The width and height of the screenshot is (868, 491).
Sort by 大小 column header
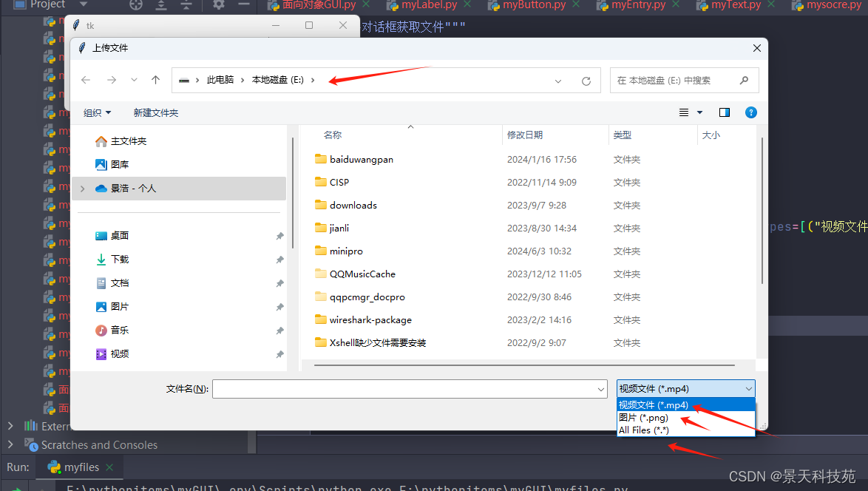(711, 135)
